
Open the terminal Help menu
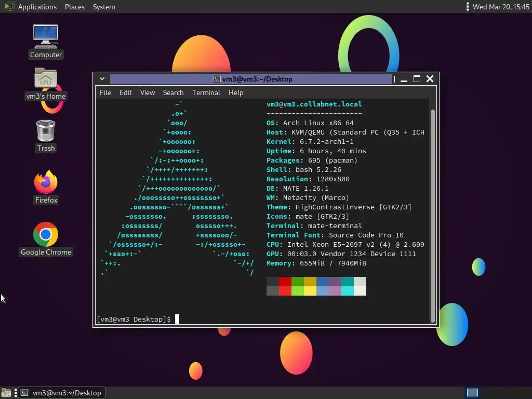coord(236,92)
